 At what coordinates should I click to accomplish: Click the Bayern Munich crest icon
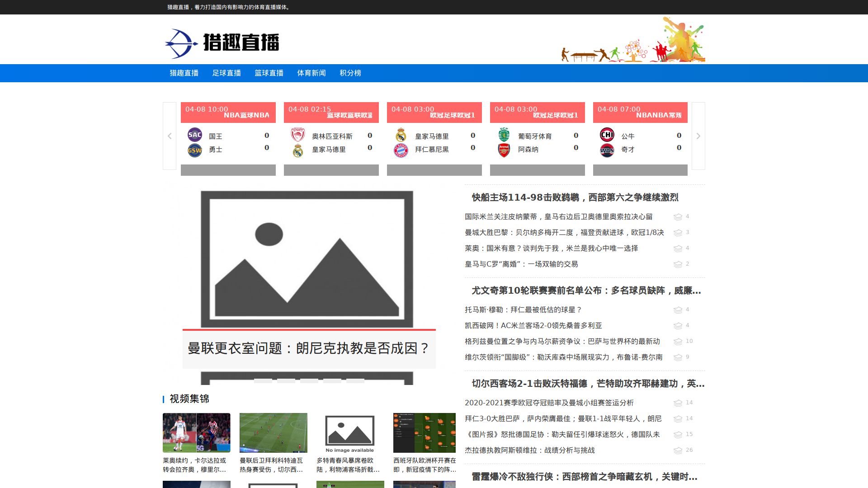click(x=401, y=150)
